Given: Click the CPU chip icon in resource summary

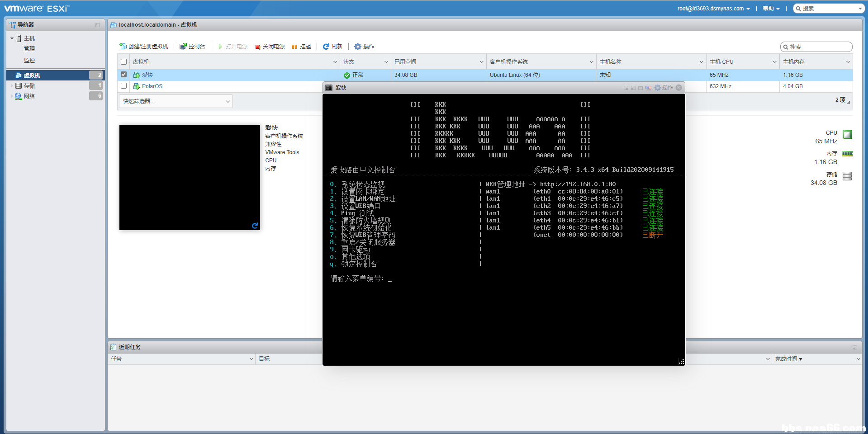Looking at the screenshot, I should tap(847, 134).
